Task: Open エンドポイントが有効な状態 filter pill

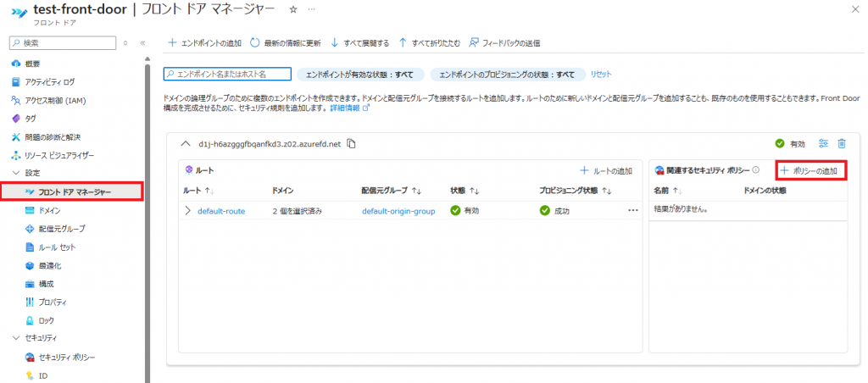Action: click(x=360, y=75)
